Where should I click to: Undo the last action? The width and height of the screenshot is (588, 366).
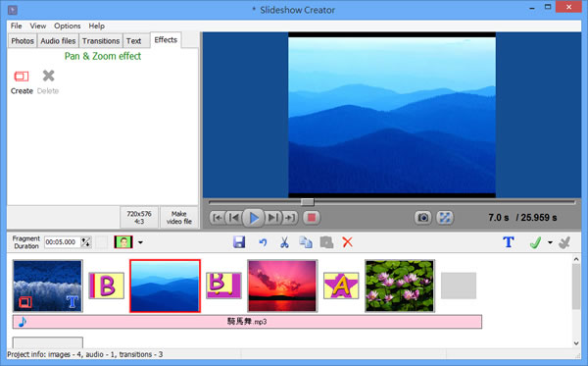263,242
